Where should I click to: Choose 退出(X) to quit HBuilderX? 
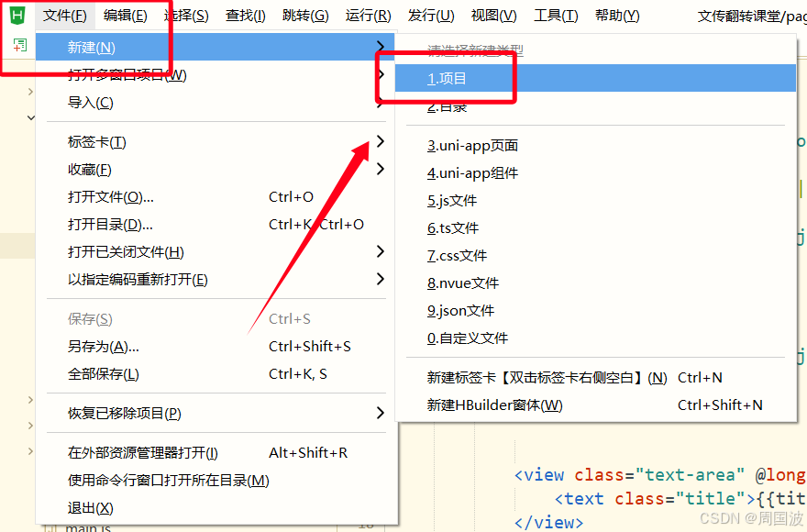[x=216, y=508]
